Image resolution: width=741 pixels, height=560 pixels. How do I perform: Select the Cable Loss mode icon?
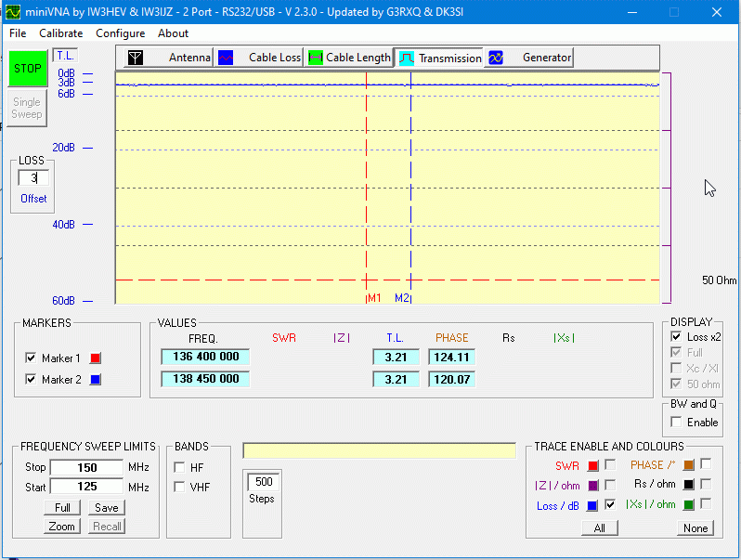[226, 58]
